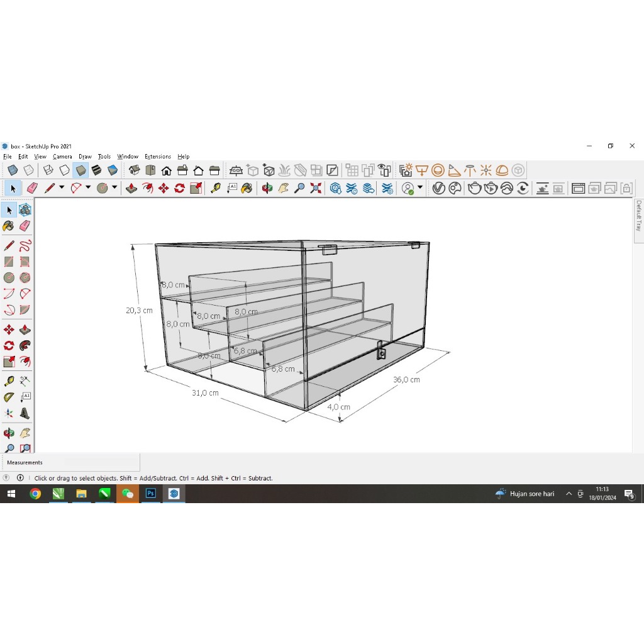Open the V-Ray Asset Editor
The height and width of the screenshot is (644, 644).
(x=438, y=189)
